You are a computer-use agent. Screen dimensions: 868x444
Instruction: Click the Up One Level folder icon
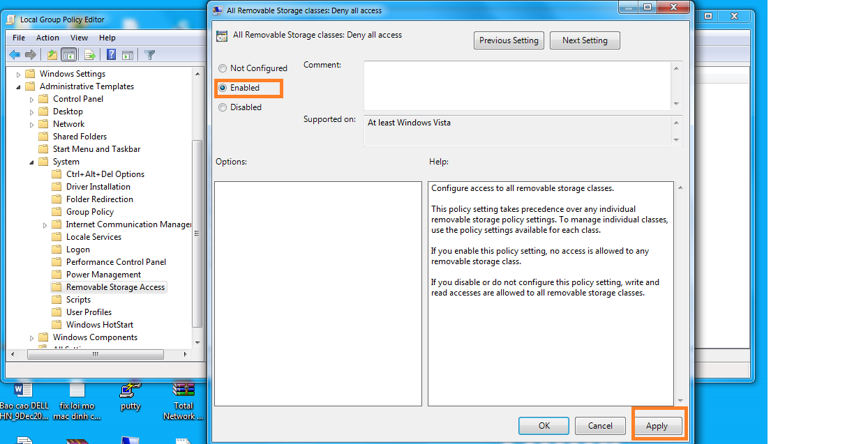(x=52, y=55)
